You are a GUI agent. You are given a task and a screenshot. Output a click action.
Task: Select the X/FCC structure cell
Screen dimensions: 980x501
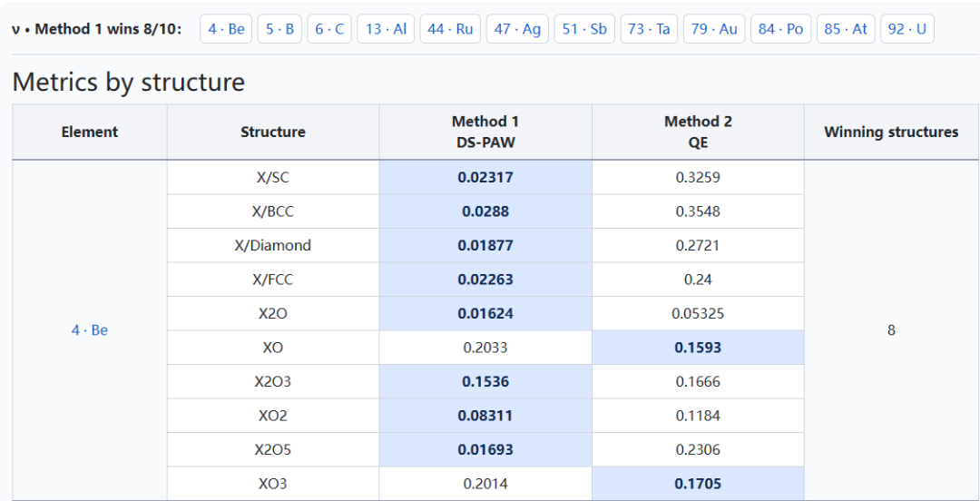pos(273,280)
